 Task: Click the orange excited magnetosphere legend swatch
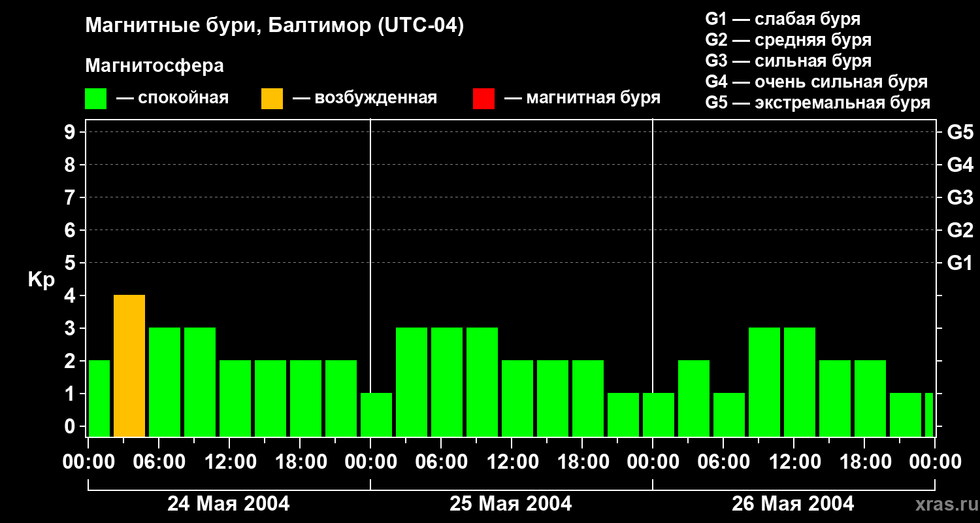point(272,99)
